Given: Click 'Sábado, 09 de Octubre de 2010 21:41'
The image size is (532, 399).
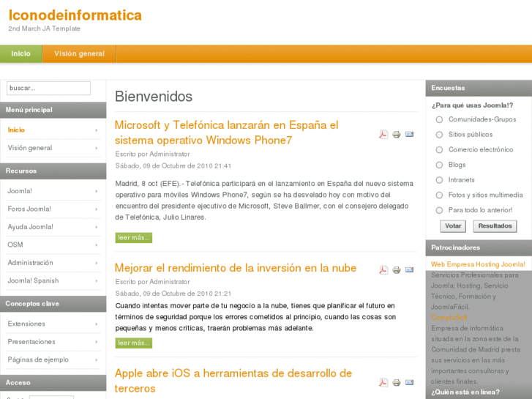Looking at the screenshot, I should [173, 166].
